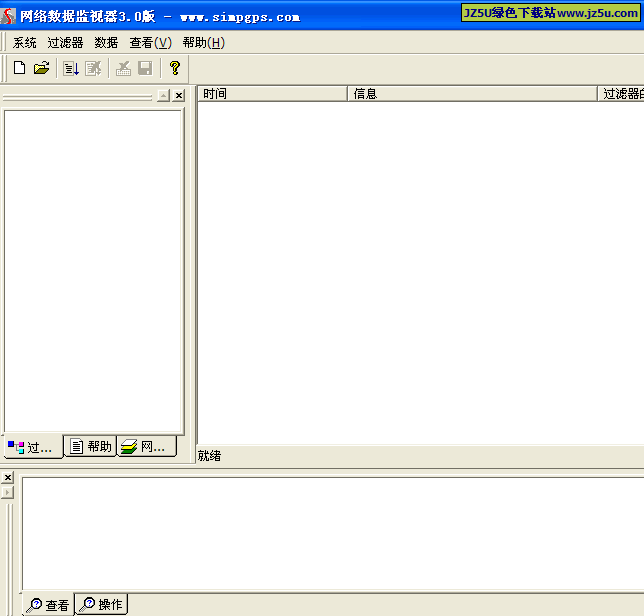Open the 系统 menu
Image resolution: width=644 pixels, height=616 pixels.
(24, 43)
